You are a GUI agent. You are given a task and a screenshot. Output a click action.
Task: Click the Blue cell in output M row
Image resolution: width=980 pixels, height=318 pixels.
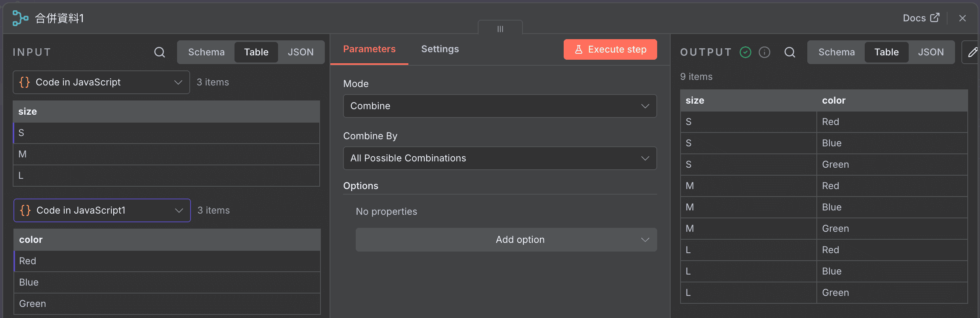coord(892,207)
